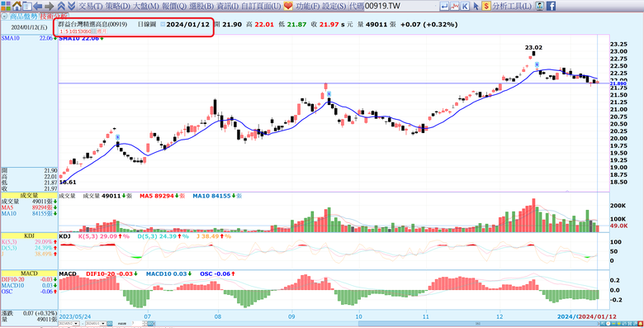The image size is (644, 328).
Task: Open the 報價(Q) menu
Action: pos(174,6)
